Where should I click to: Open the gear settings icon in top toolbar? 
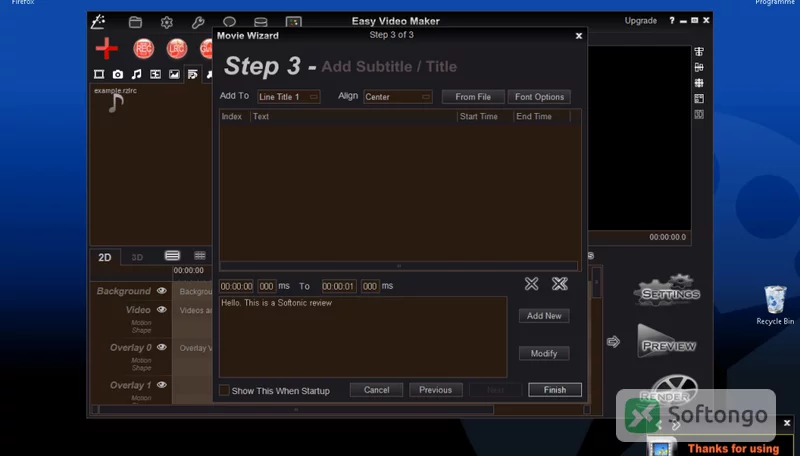[167, 22]
